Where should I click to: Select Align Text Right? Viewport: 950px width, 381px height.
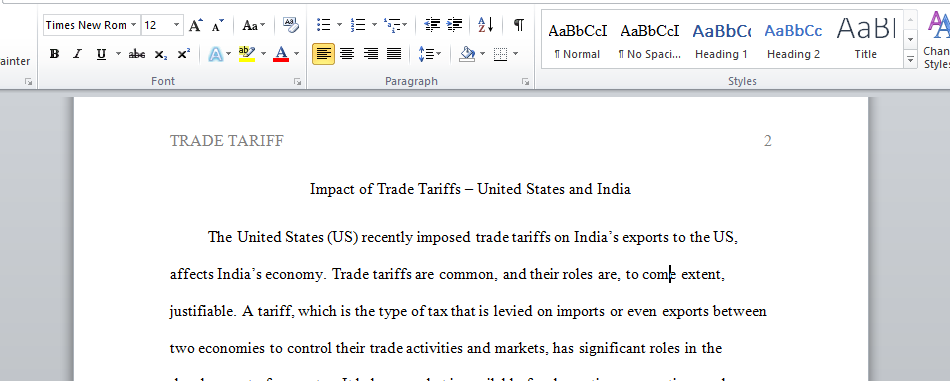click(371, 54)
